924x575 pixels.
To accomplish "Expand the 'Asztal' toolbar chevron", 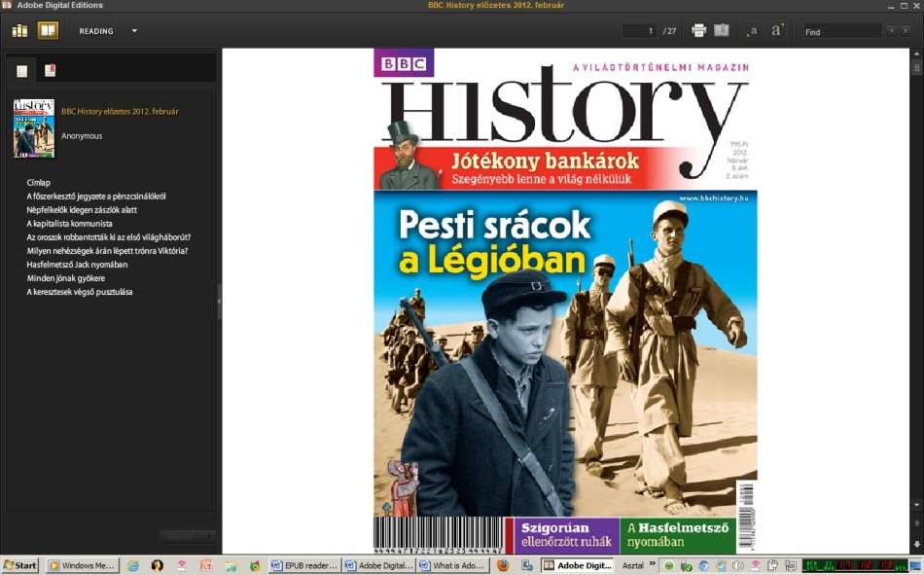I will click(653, 564).
